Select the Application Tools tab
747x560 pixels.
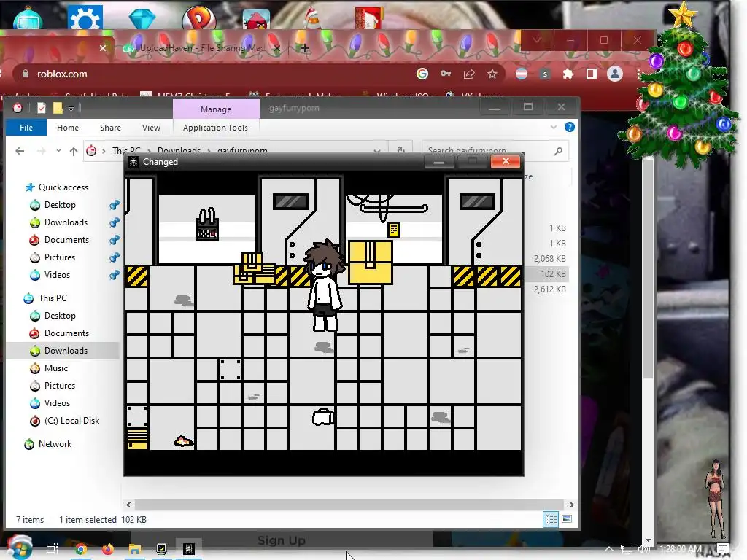(215, 128)
